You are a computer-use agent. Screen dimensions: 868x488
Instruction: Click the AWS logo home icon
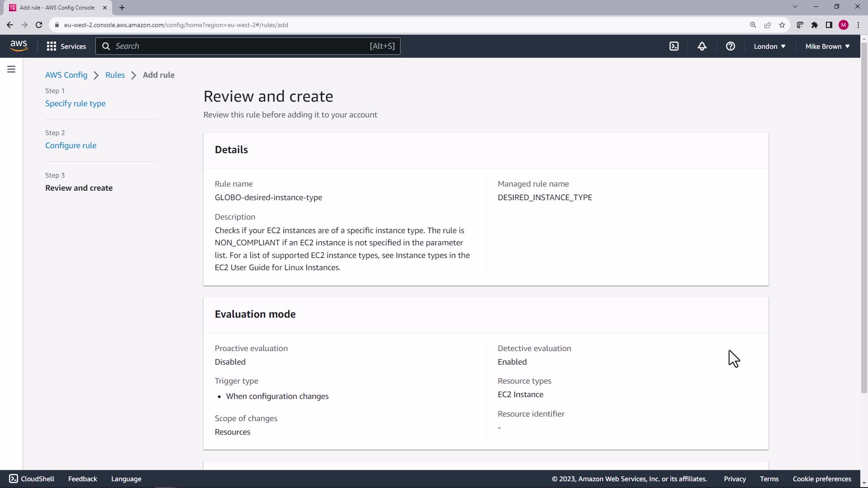pyautogui.click(x=19, y=46)
